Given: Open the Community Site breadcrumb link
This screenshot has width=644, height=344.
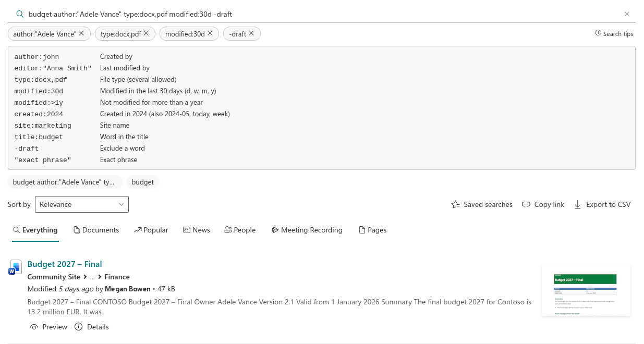Looking at the screenshot, I should (54, 277).
